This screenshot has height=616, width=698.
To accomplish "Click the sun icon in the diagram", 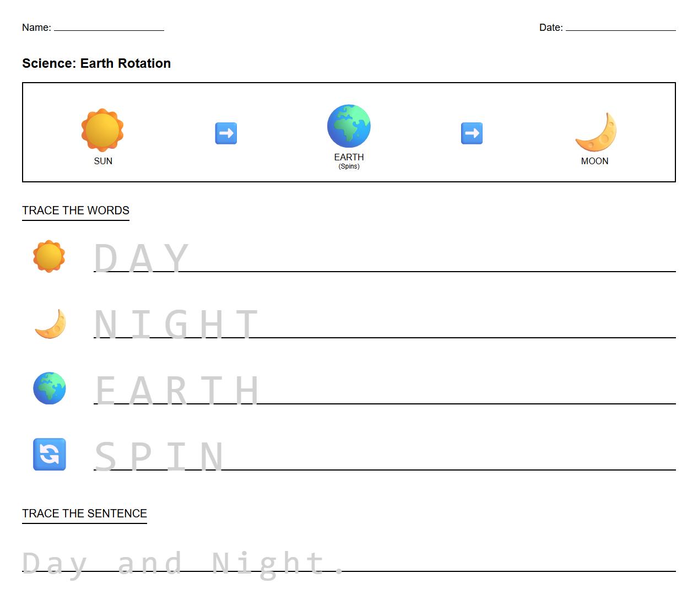I will click(x=102, y=129).
